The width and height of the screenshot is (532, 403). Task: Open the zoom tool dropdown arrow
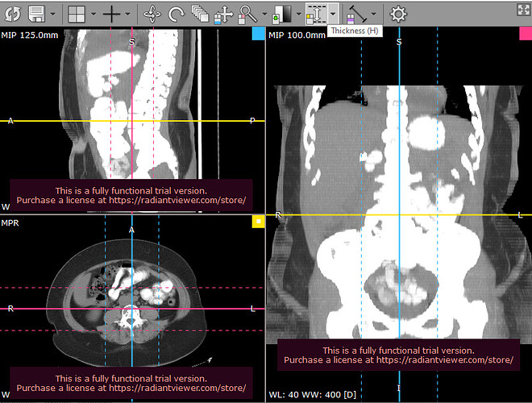(264, 14)
